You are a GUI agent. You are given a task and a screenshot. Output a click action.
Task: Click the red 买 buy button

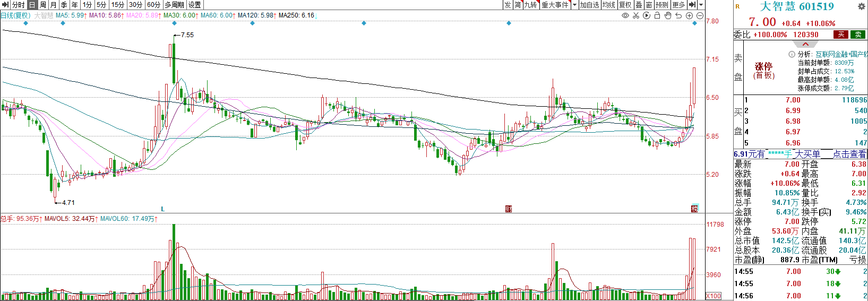840,35
